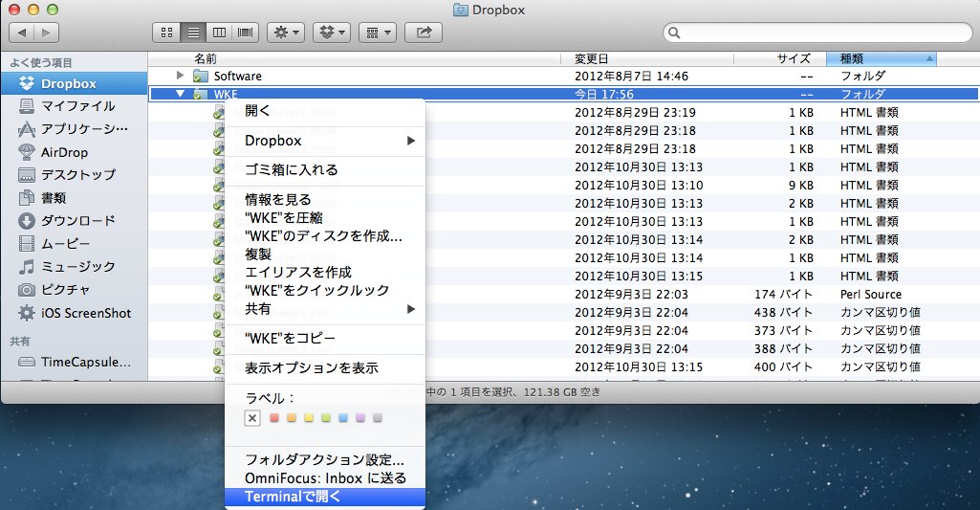Select Dropbox in the sidebar
The height and width of the screenshot is (510, 980).
point(75,83)
